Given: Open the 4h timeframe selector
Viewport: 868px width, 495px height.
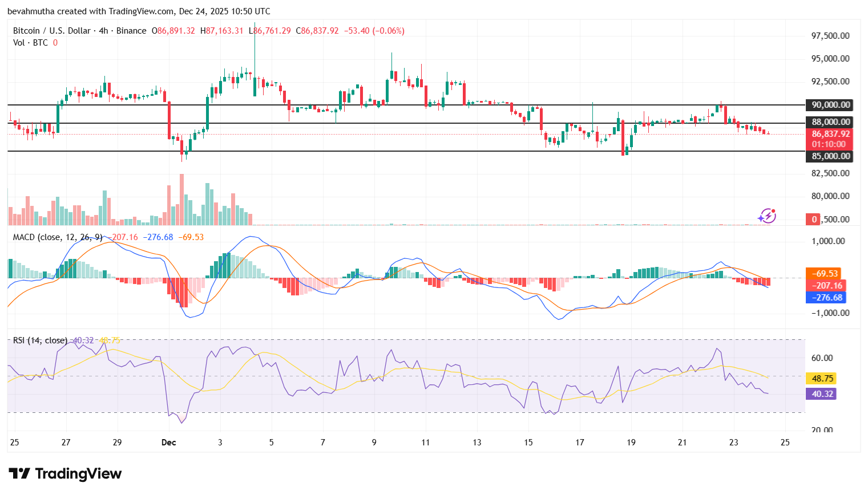Looking at the screenshot, I should click(103, 30).
